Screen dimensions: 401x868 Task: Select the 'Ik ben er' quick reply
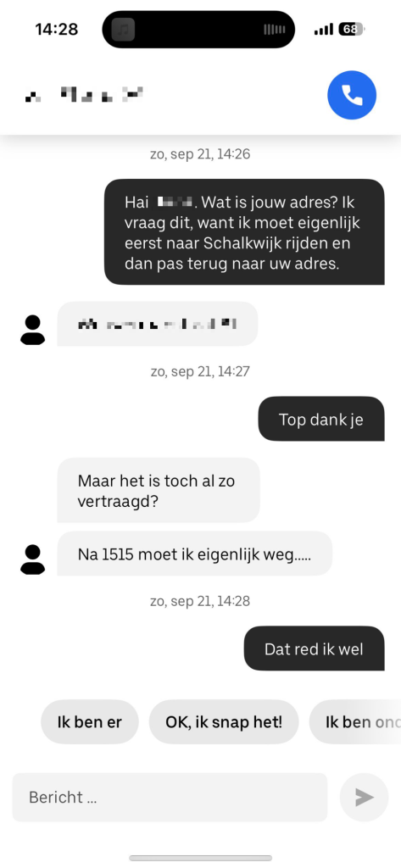tap(90, 722)
